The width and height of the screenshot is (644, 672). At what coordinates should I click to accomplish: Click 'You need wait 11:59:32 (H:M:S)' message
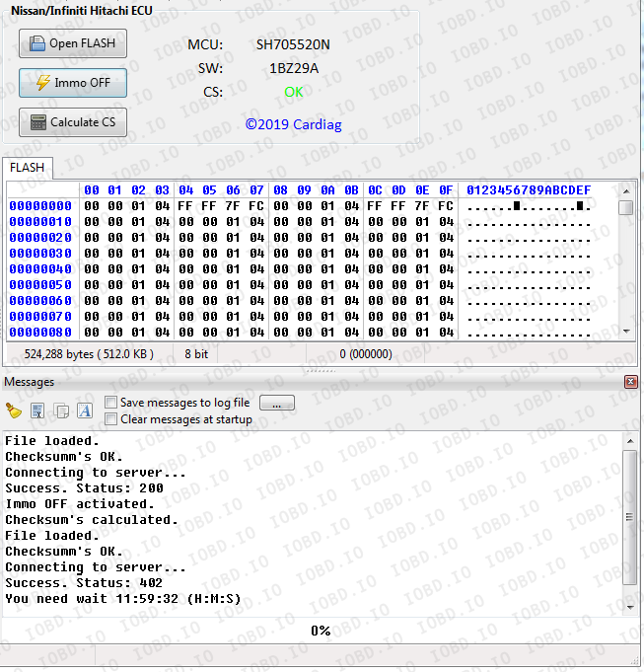pos(123,599)
